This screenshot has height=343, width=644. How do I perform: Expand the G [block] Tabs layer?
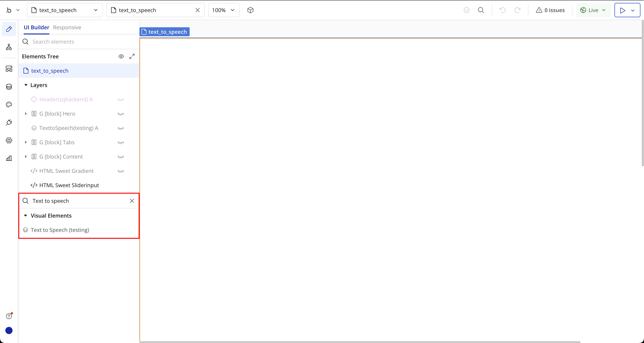(x=26, y=142)
